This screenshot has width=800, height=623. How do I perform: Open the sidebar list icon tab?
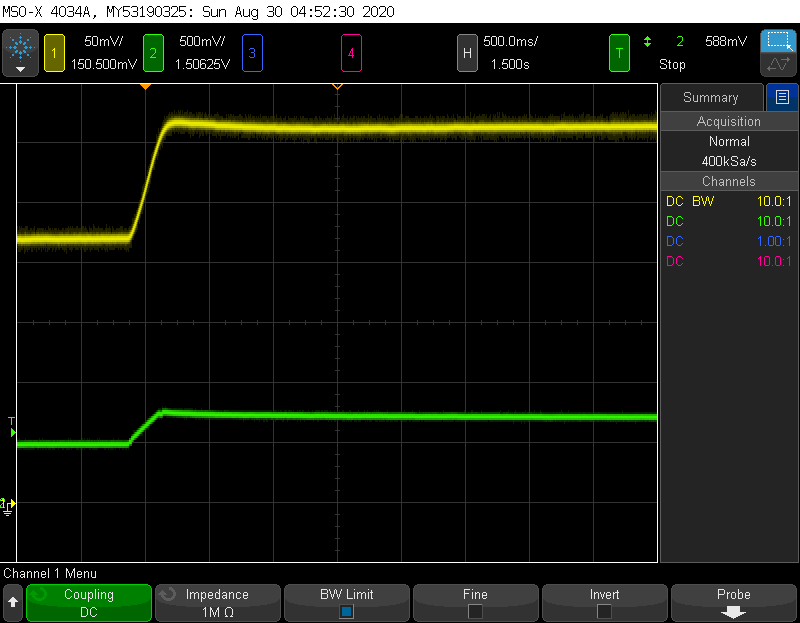(782, 97)
